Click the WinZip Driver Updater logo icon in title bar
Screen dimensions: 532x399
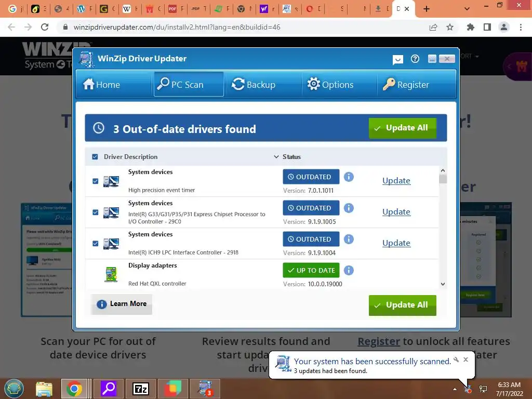pos(87,59)
